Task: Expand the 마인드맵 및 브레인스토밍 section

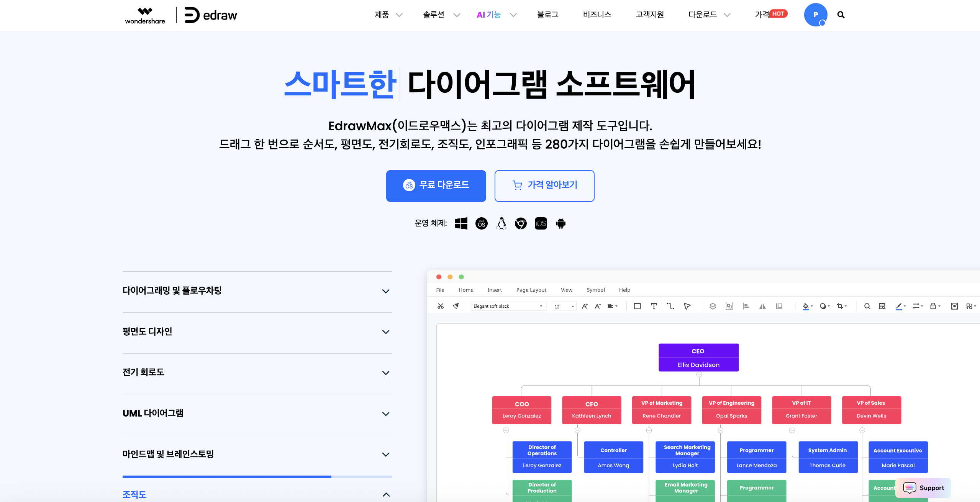Action: point(257,454)
